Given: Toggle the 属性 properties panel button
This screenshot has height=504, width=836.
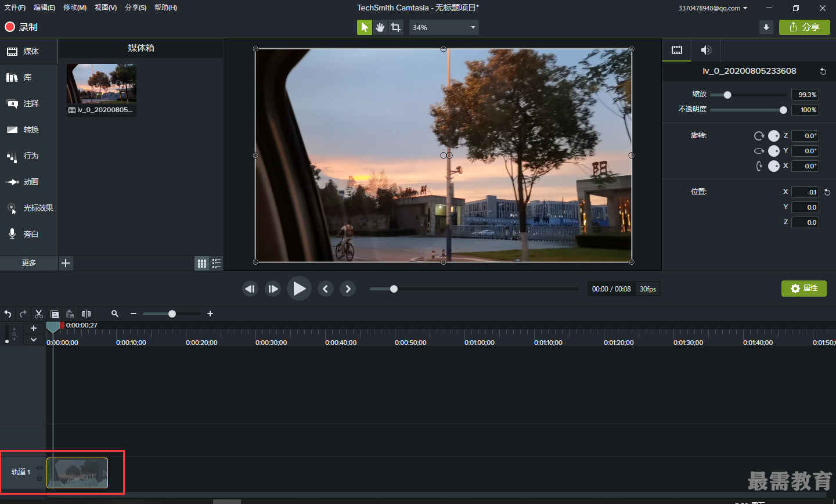Looking at the screenshot, I should click(x=804, y=289).
